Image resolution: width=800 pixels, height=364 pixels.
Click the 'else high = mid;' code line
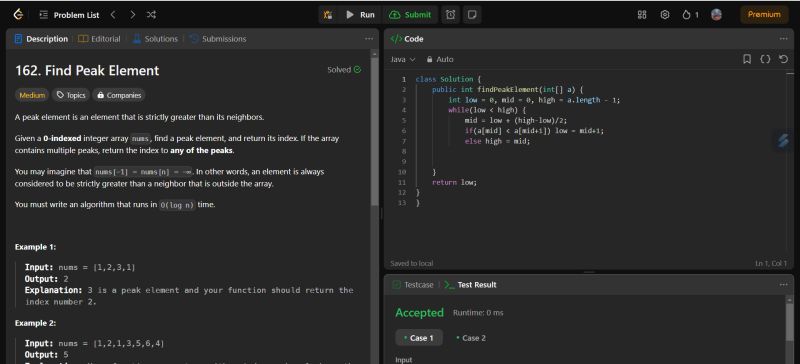click(x=497, y=141)
